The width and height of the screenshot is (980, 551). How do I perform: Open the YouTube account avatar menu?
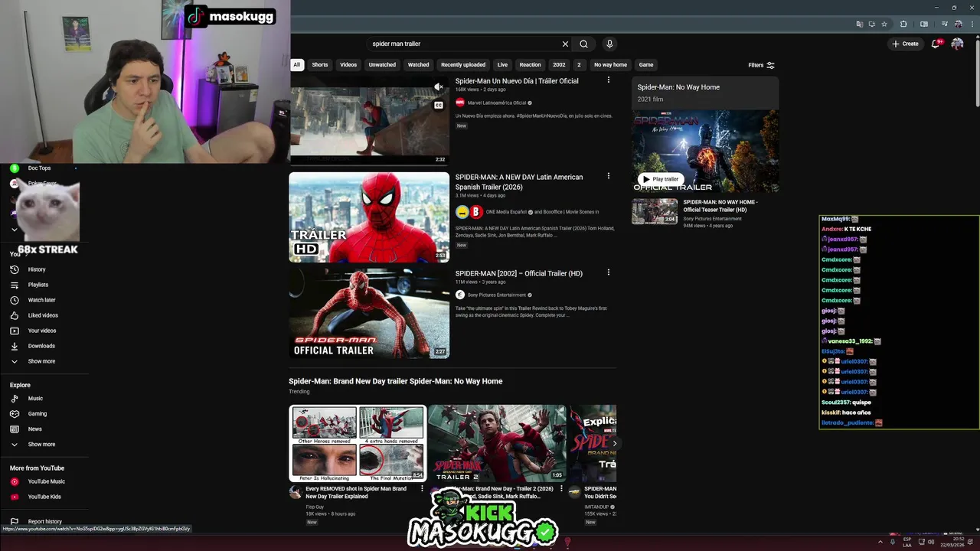[957, 44]
